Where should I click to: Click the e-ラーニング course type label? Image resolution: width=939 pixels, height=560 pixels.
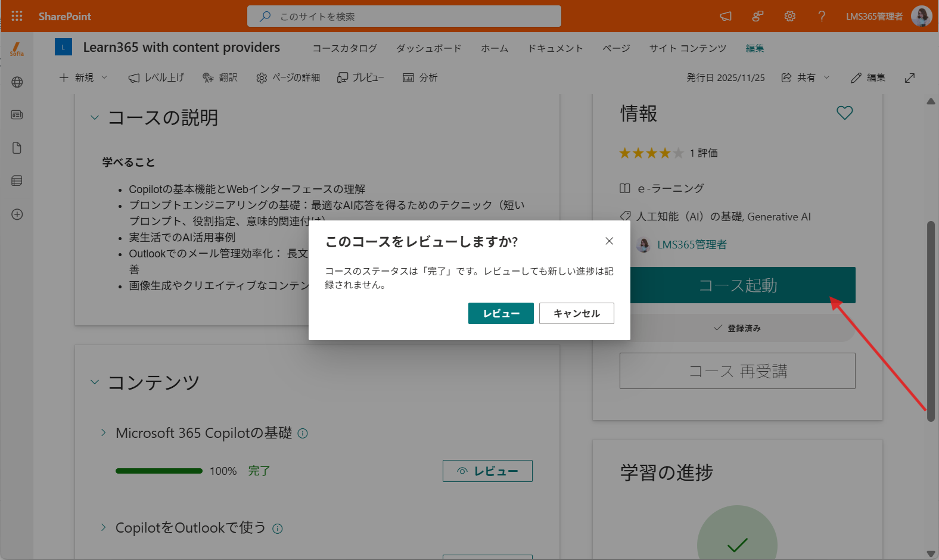[x=670, y=188]
